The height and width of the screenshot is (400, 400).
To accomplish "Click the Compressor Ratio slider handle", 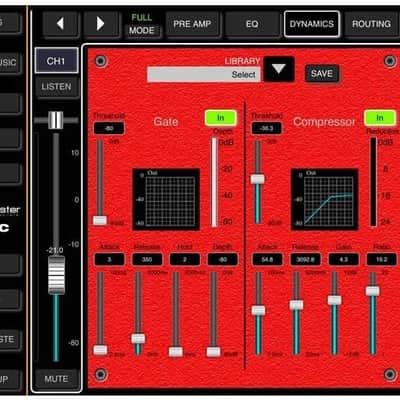I will [372, 291].
